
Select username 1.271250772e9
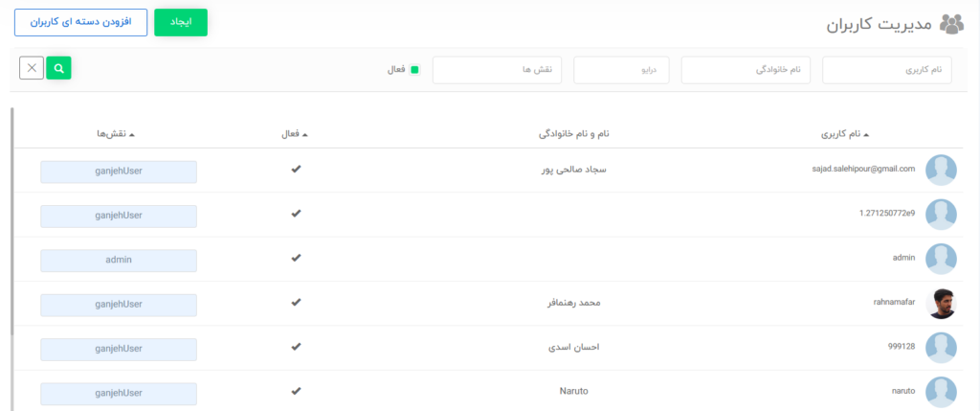tap(887, 214)
